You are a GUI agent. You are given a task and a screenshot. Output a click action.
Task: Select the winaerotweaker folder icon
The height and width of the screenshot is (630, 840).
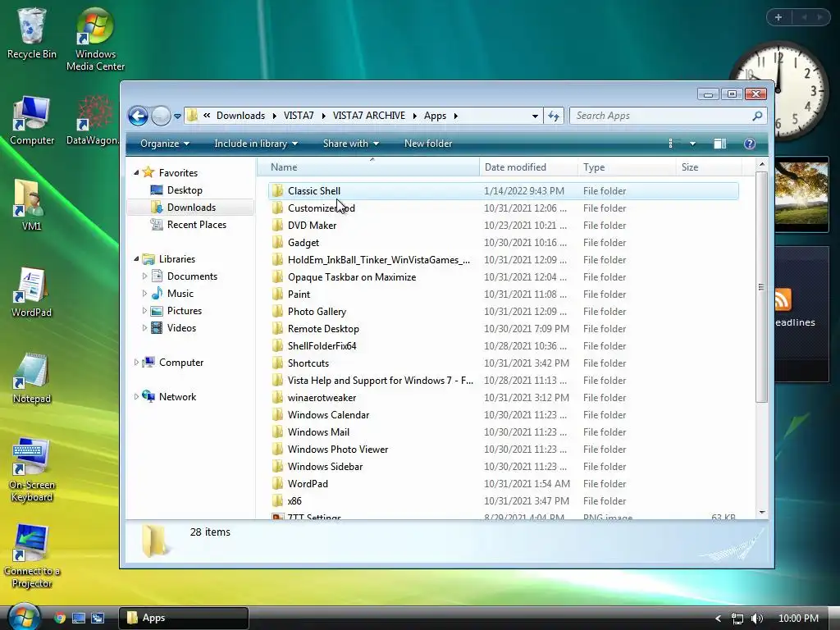tap(277, 398)
